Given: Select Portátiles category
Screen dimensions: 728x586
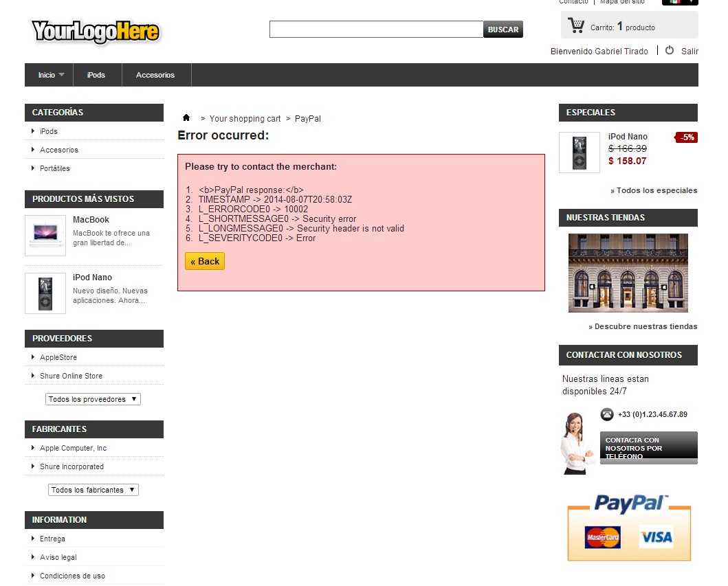Looking at the screenshot, I should [55, 168].
